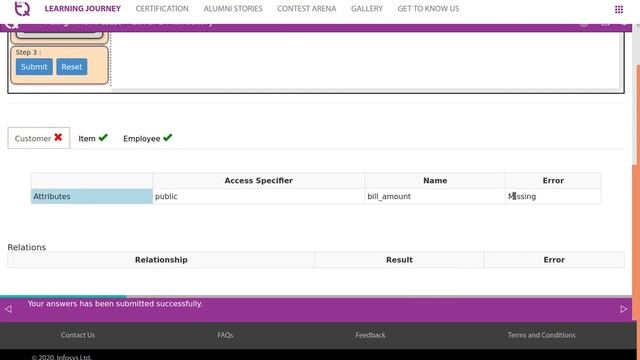Select the Customer tab
640x360 pixels.
coord(39,138)
